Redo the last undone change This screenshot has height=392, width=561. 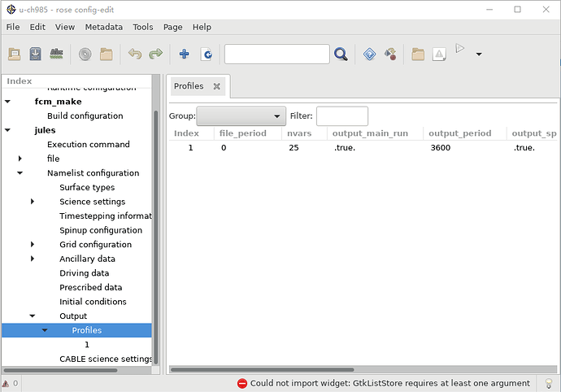pos(155,54)
